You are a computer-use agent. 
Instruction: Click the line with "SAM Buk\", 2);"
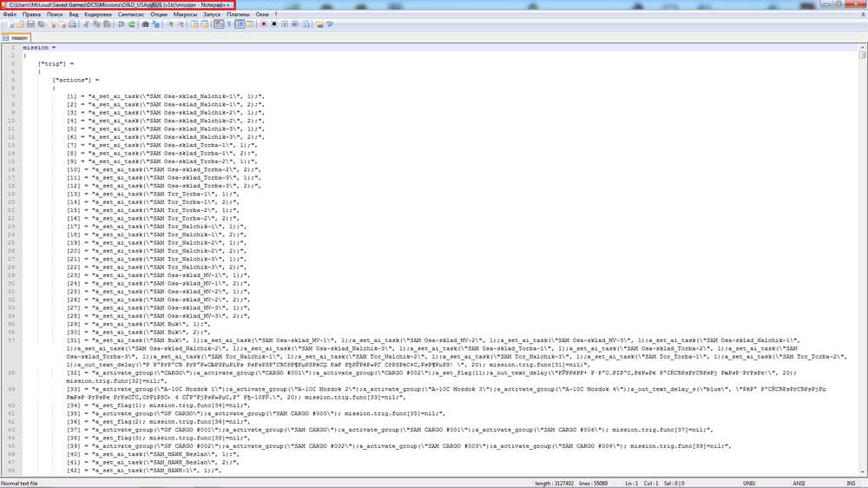[138, 333]
